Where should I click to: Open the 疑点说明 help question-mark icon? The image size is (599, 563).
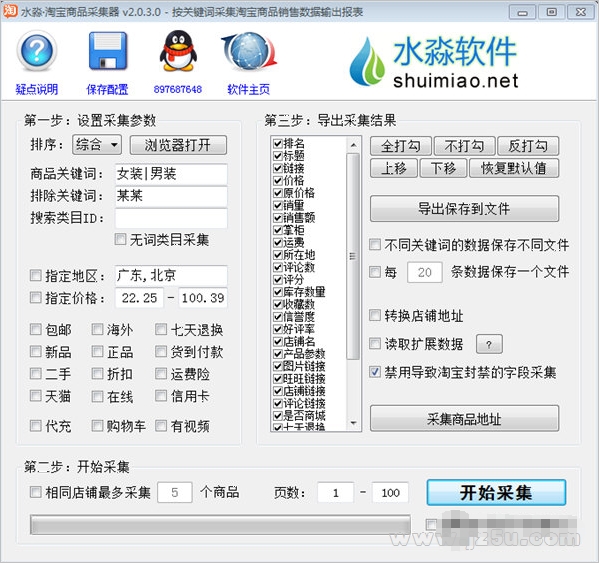pyautogui.click(x=36, y=51)
